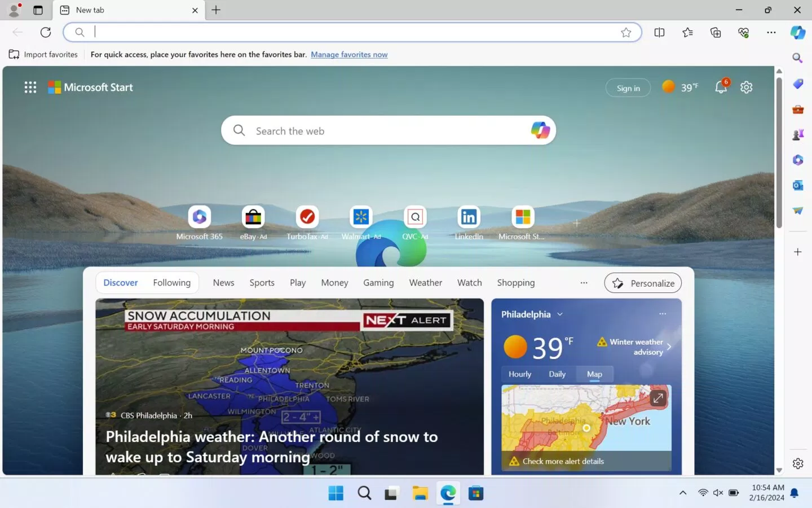Viewport: 812px width, 508px height.
Task: Click the Microsoft Start logo
Action: [x=90, y=87]
